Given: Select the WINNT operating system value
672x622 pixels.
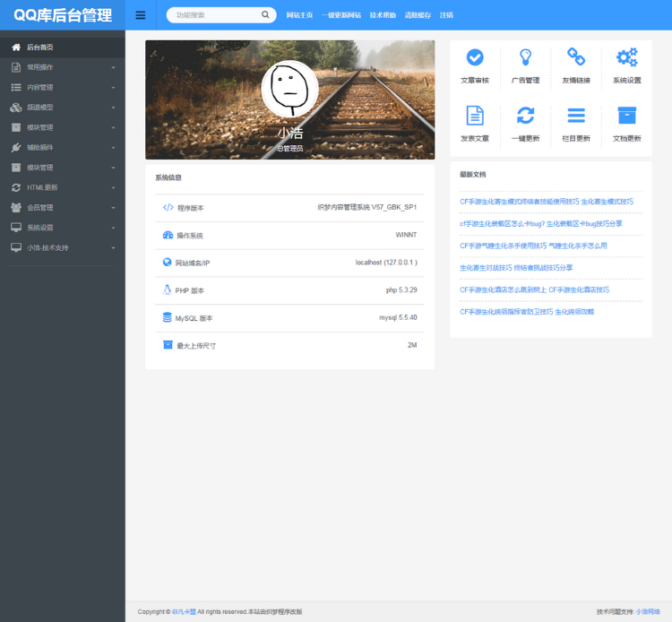Looking at the screenshot, I should tap(406, 235).
